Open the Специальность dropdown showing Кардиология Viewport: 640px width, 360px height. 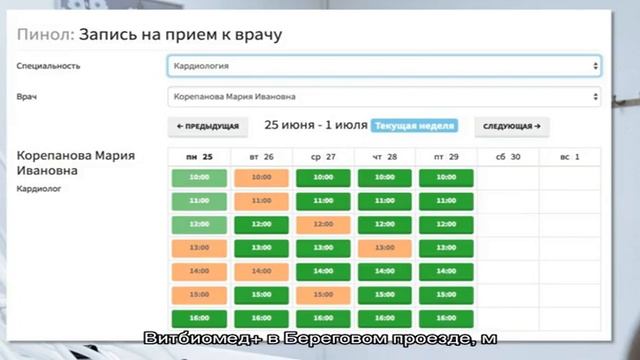[384, 66]
